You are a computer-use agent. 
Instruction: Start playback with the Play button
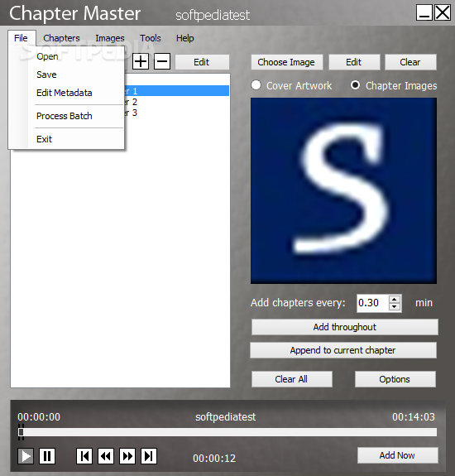coord(26,456)
